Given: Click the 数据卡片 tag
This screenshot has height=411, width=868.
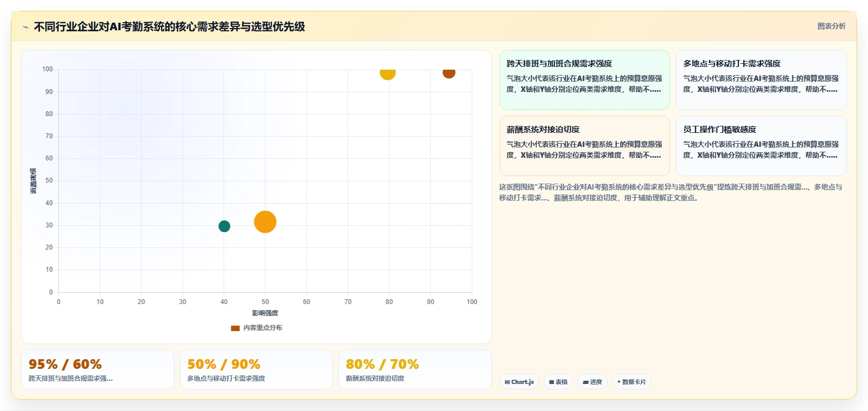Looking at the screenshot, I should click(631, 382).
